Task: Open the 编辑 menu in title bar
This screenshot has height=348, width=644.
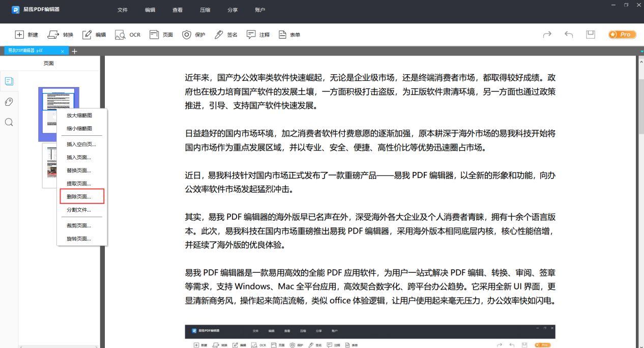Action: click(x=150, y=10)
